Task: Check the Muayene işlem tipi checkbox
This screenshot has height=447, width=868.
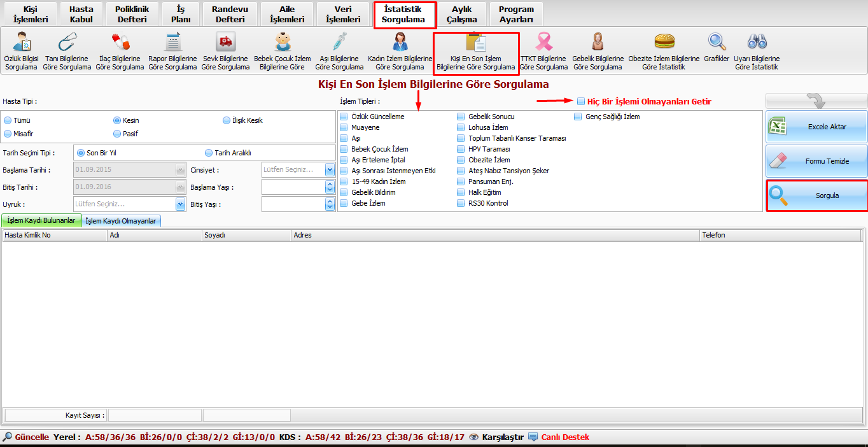Action: point(344,127)
